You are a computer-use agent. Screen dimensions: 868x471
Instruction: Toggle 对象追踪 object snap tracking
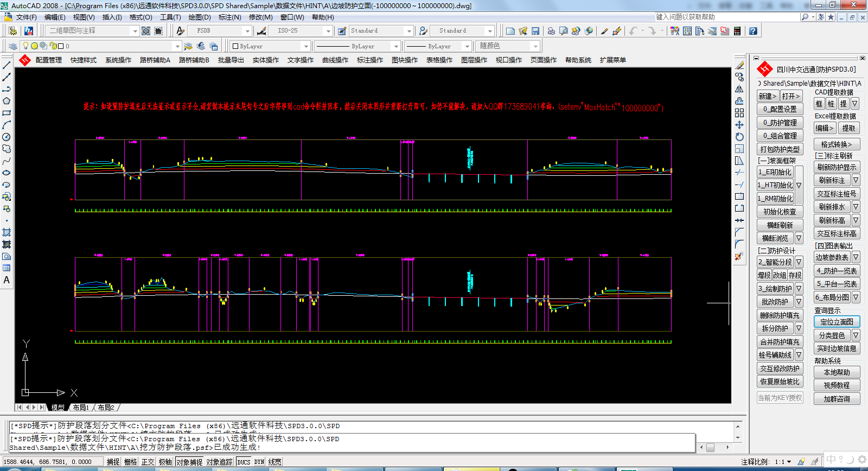point(220,462)
